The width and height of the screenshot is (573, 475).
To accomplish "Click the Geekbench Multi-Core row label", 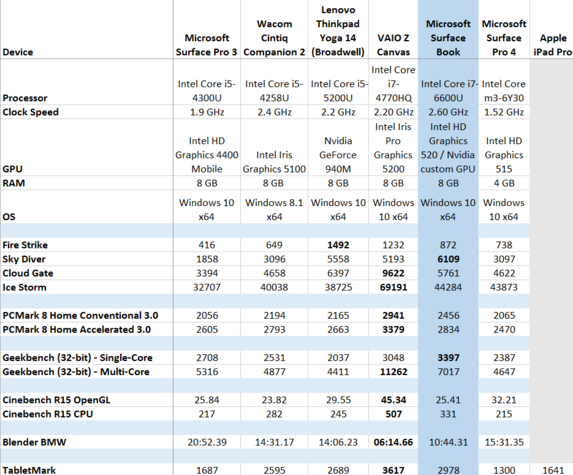I will (x=76, y=372).
